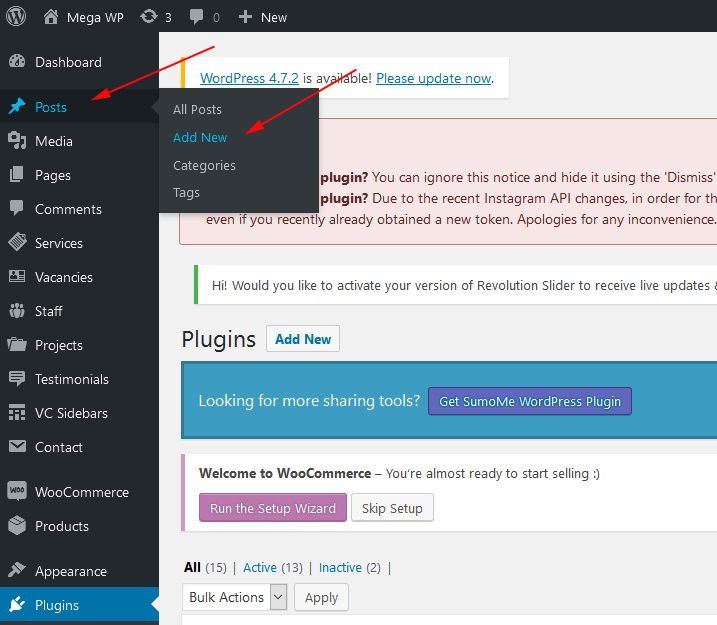
Task: Click the Contact envelope icon
Action: click(x=17, y=446)
